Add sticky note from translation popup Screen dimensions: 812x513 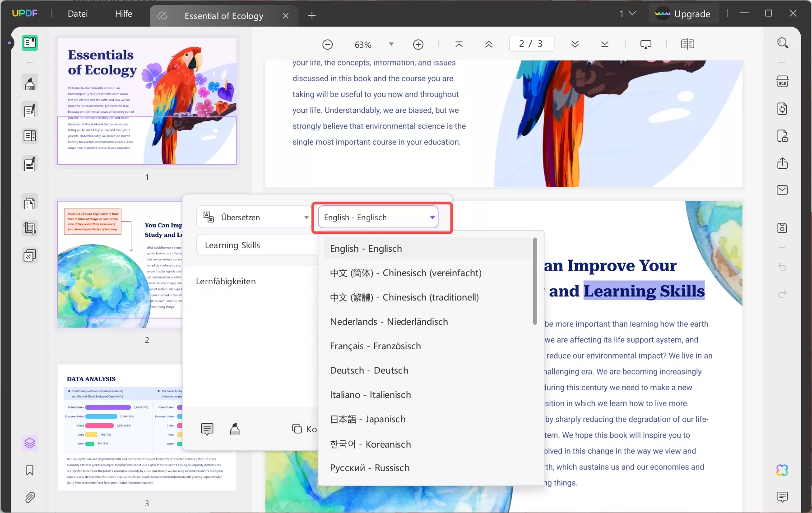pos(207,429)
